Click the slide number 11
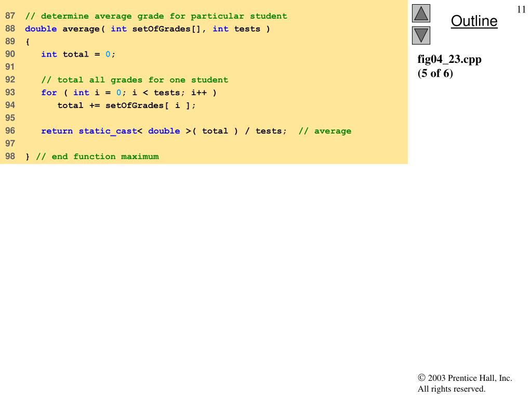The image size is (532, 399). tap(521, 9)
